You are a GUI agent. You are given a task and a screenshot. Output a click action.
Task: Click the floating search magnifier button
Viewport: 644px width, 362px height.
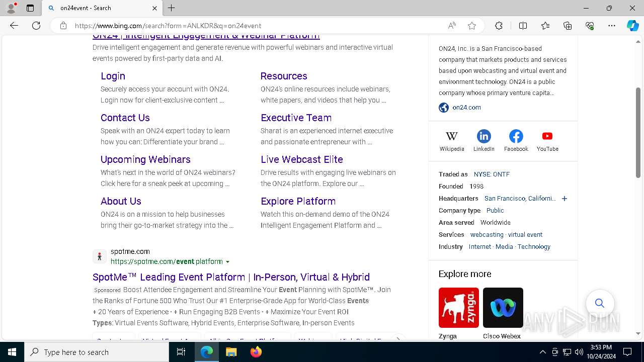coord(599,303)
